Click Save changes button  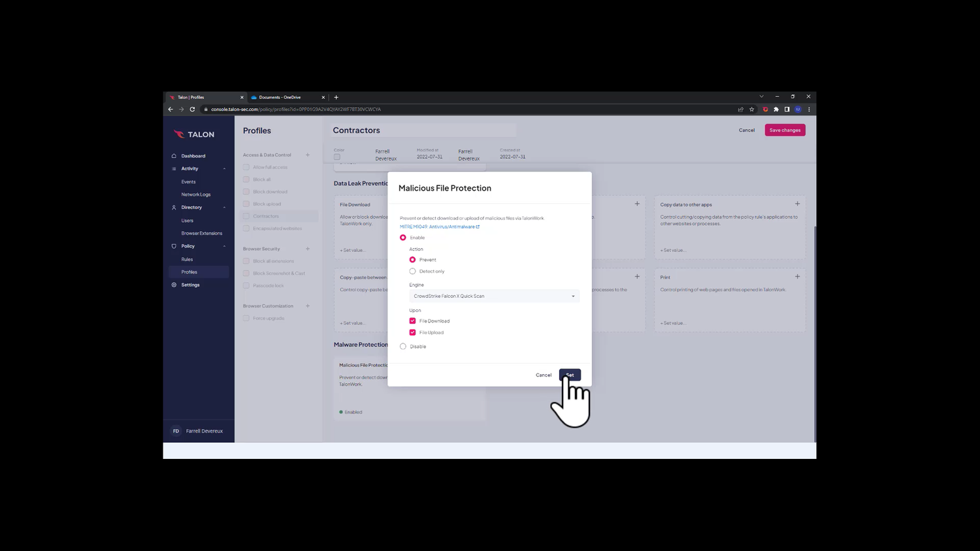coord(785,130)
